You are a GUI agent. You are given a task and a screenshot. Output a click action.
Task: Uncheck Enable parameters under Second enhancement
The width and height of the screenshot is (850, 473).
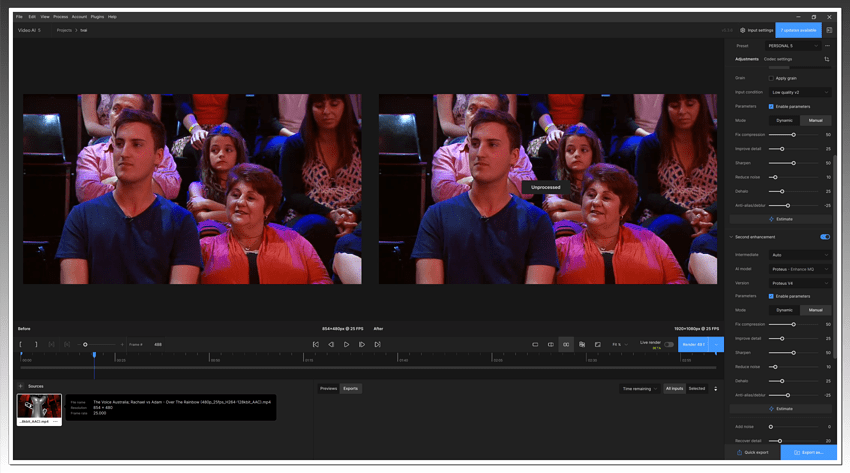pos(771,296)
